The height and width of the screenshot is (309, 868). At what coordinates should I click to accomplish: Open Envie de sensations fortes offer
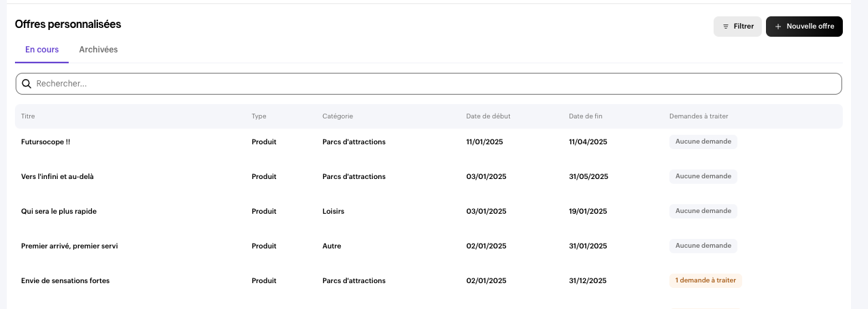click(x=65, y=280)
